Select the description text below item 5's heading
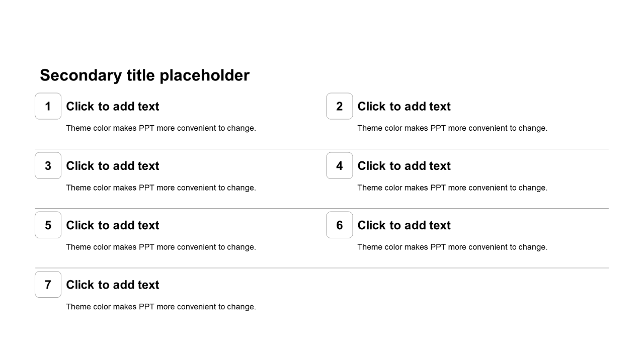 click(x=161, y=247)
